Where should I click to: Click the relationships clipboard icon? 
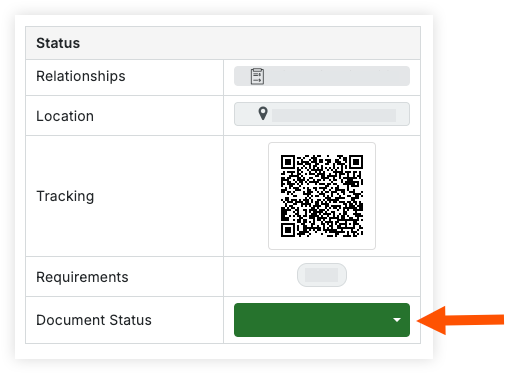[x=257, y=76]
